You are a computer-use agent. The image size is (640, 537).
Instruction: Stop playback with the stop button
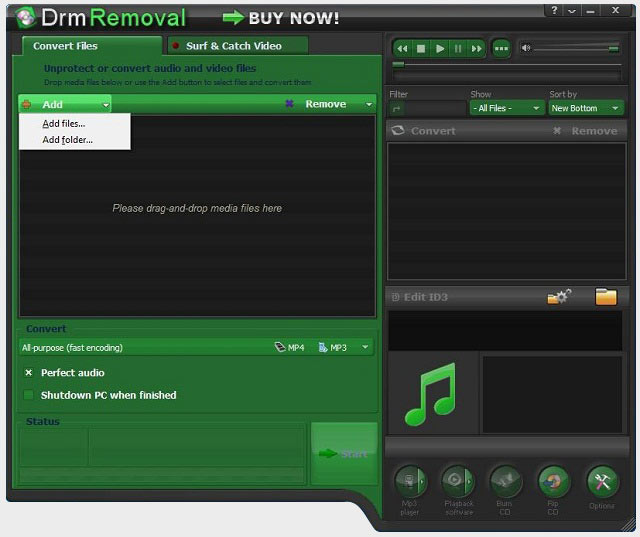[x=421, y=49]
